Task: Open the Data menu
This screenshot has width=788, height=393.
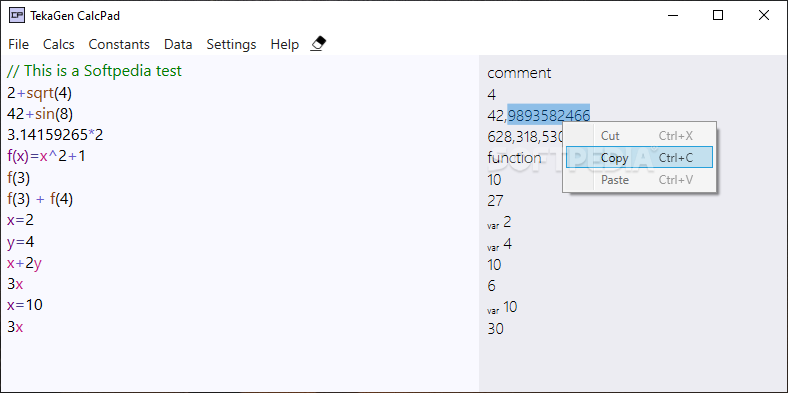Action: pos(178,44)
